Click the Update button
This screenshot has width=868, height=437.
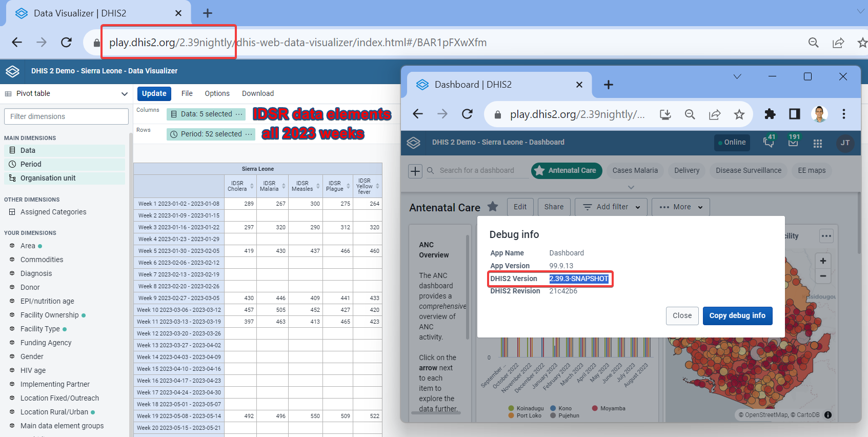coord(154,93)
